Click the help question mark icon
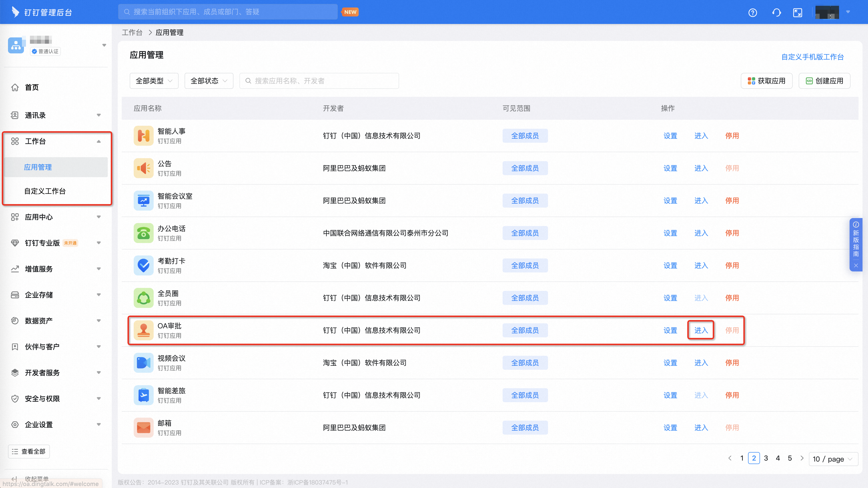The height and width of the screenshot is (488, 868). pos(753,13)
